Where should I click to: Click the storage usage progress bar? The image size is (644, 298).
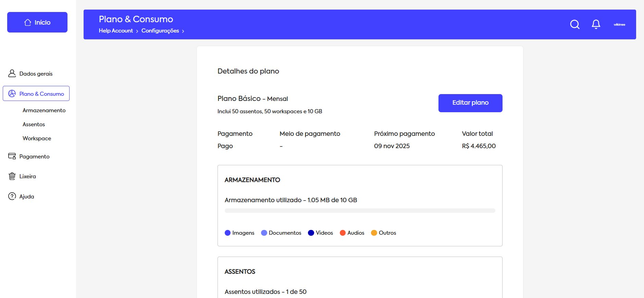coord(360,211)
